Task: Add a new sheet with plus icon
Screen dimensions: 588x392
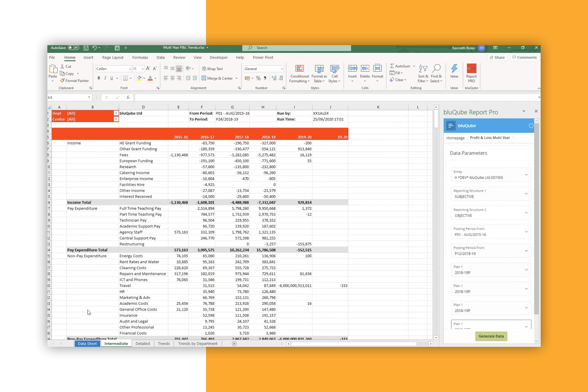Action: (234, 344)
